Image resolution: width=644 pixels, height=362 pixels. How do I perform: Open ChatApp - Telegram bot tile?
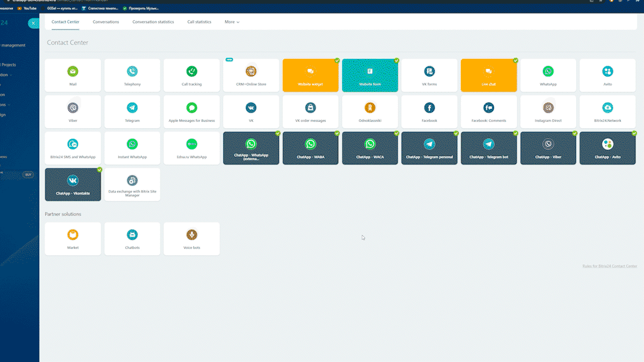[x=489, y=148]
